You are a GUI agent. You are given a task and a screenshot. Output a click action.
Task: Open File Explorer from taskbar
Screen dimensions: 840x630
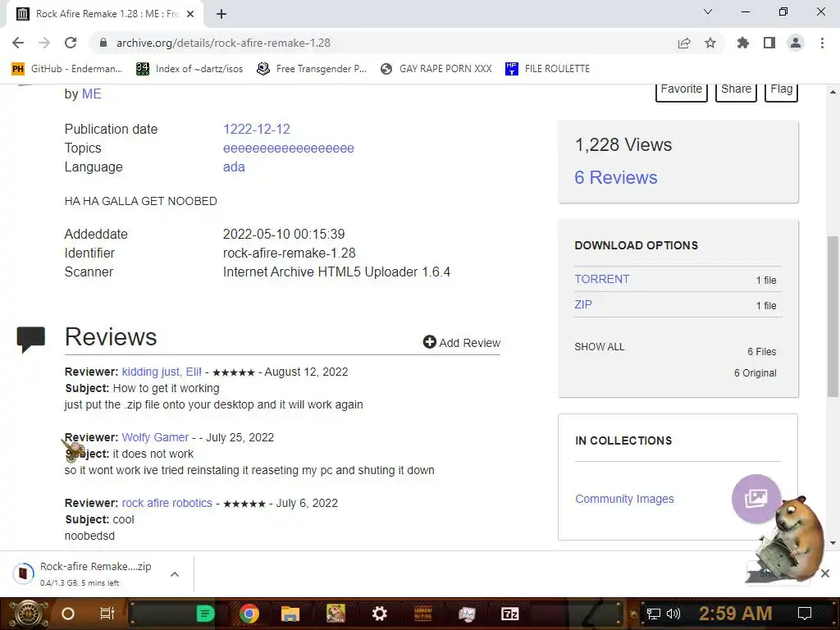coord(290,614)
